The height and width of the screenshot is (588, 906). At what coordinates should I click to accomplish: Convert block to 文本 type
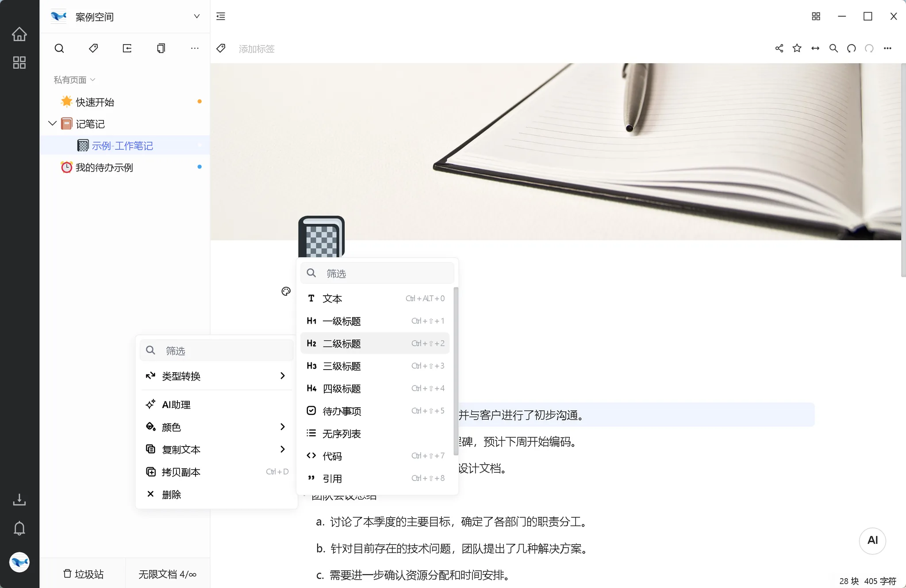click(375, 298)
